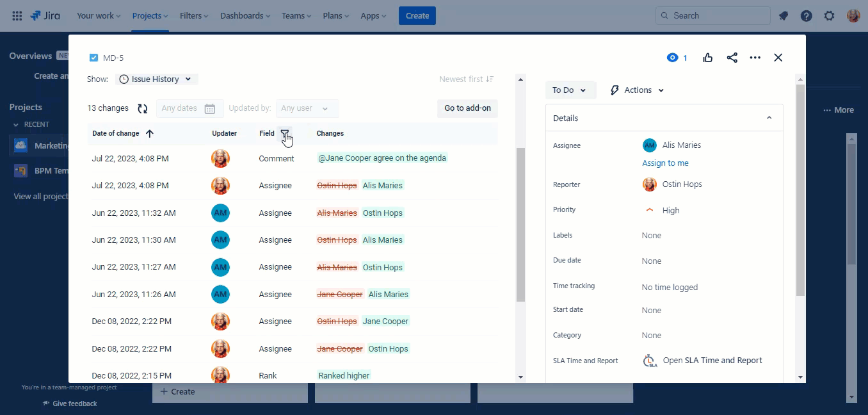This screenshot has width=868, height=415.
Task: Click the Field column filter icon
Action: (x=285, y=133)
